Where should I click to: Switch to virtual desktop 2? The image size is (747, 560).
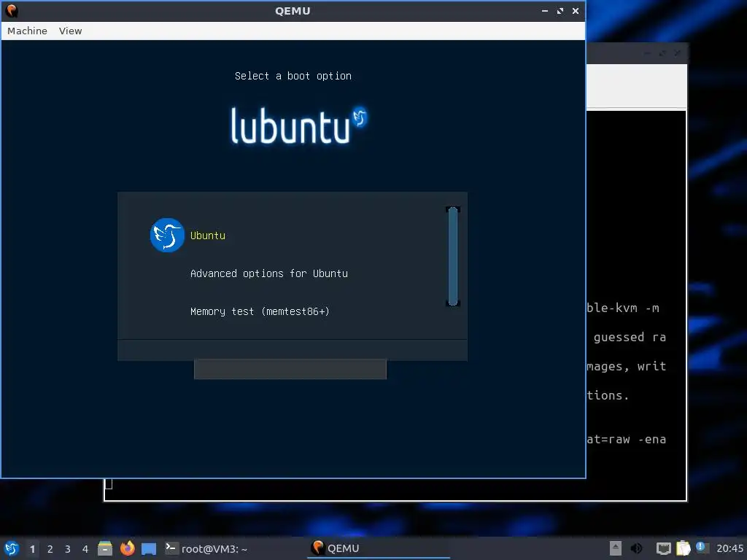50,549
